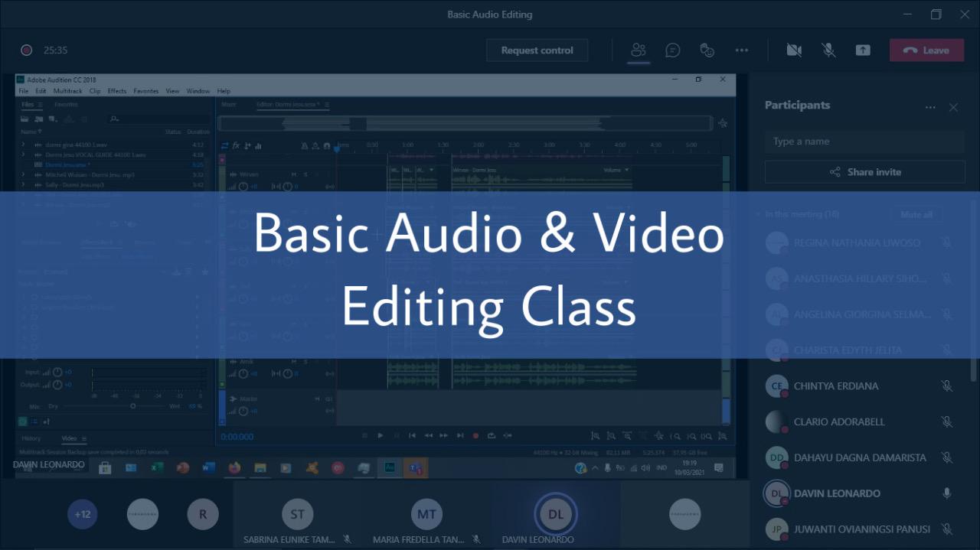980x550 pixels.
Task: Click the Fast Forward transport button
Action: point(444,435)
